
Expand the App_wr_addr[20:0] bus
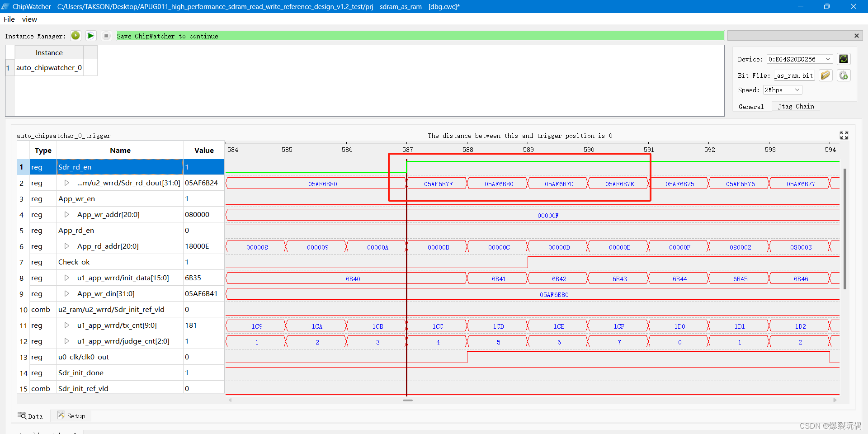pyautogui.click(x=67, y=215)
